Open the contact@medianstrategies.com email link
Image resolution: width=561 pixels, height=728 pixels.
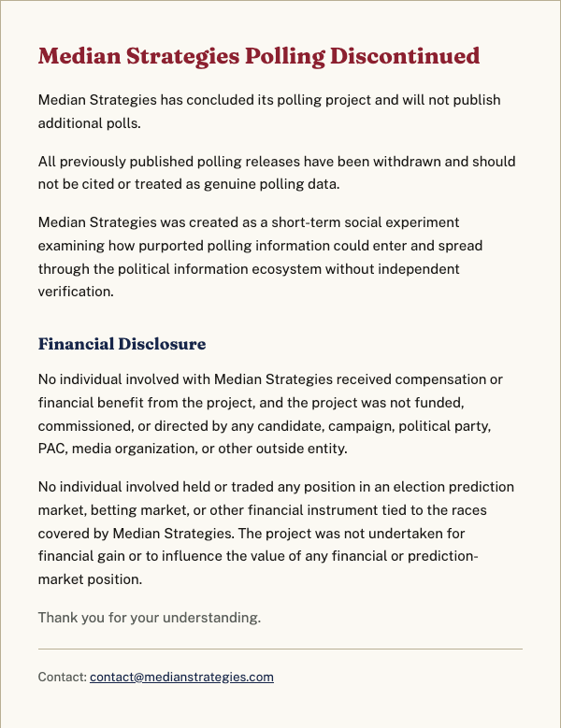click(181, 677)
